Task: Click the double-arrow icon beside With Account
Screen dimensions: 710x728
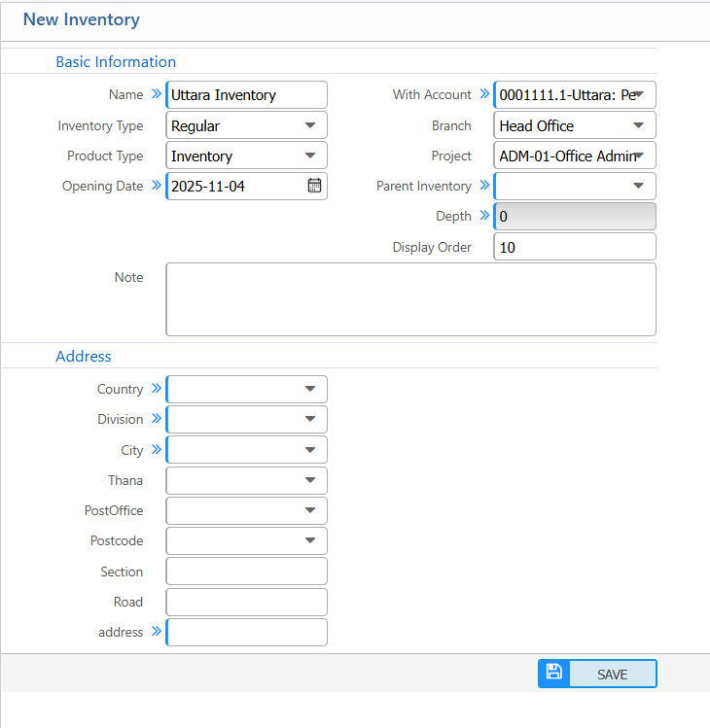Action: point(483,94)
